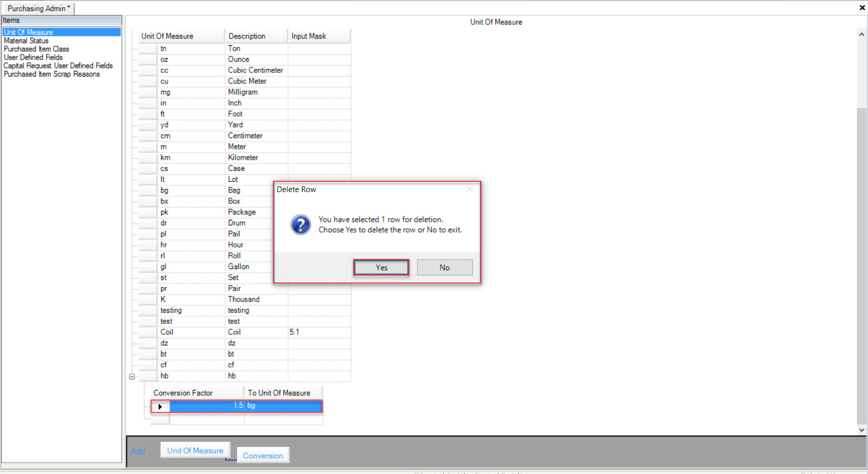Image resolution: width=868 pixels, height=474 pixels.
Task: Open Purchased Item Class item
Action: (x=36, y=49)
